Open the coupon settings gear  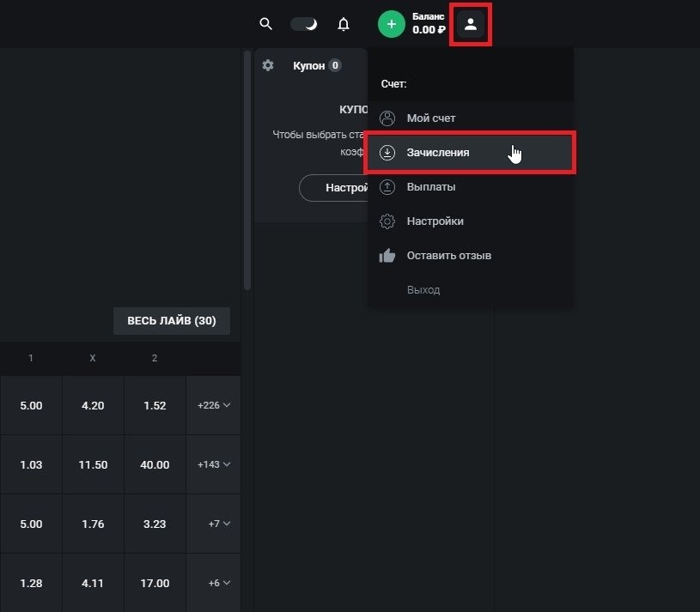coord(268,65)
